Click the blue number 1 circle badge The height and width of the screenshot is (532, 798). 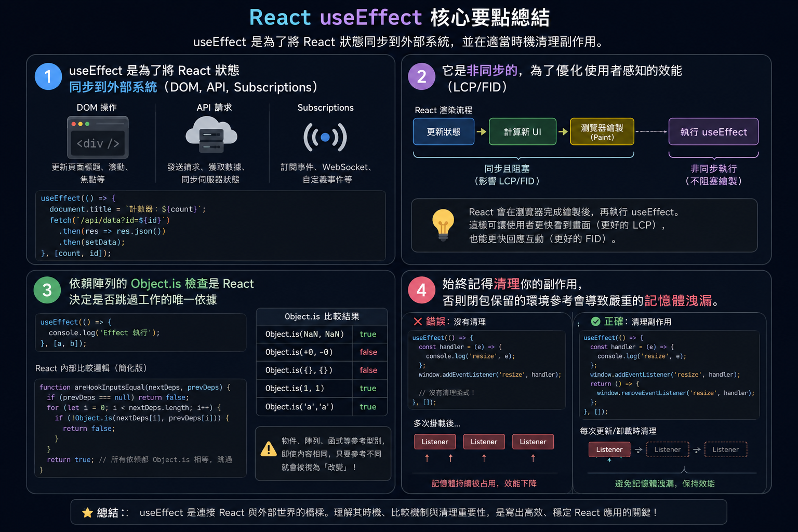coord(48,76)
